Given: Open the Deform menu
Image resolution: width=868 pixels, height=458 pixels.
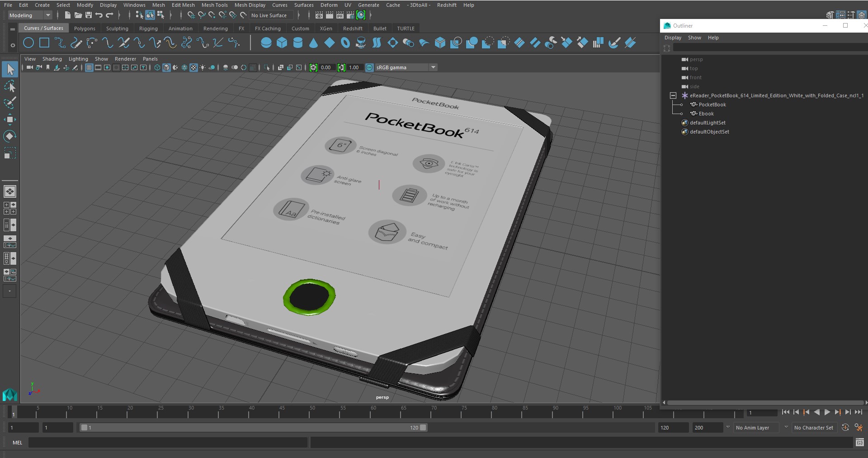Looking at the screenshot, I should coord(329,5).
